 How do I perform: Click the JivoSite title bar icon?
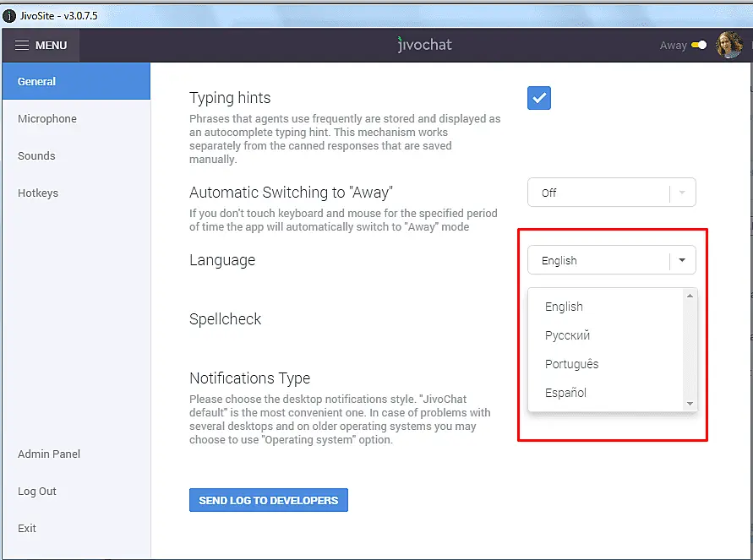click(8, 14)
